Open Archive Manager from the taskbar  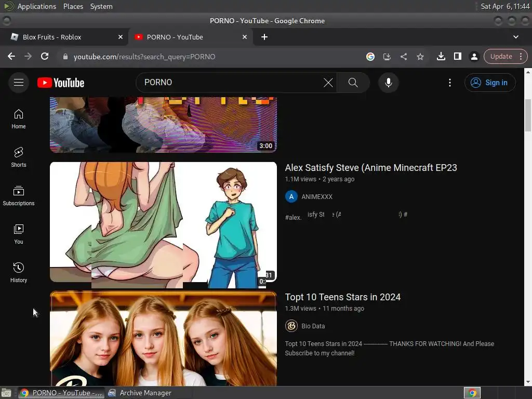[x=139, y=393]
